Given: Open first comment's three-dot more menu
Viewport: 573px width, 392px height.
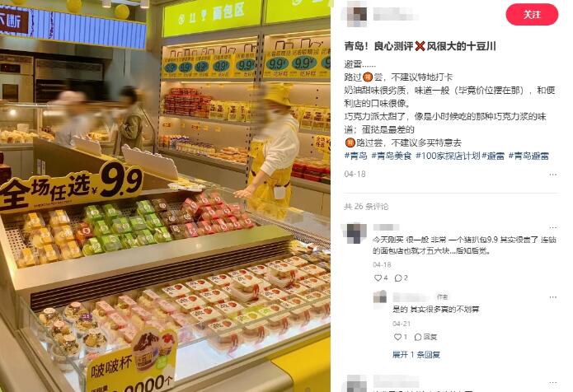Looking at the screenshot, I should [553, 228].
